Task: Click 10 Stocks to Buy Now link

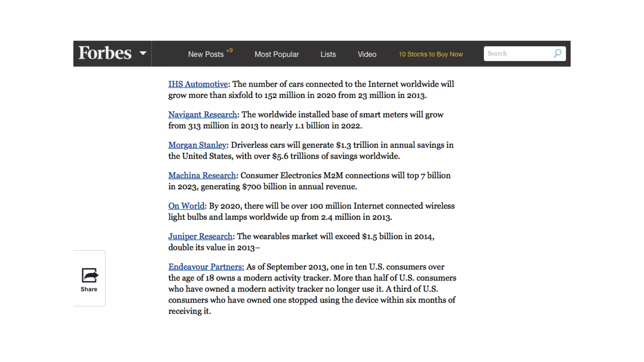Action: (430, 54)
